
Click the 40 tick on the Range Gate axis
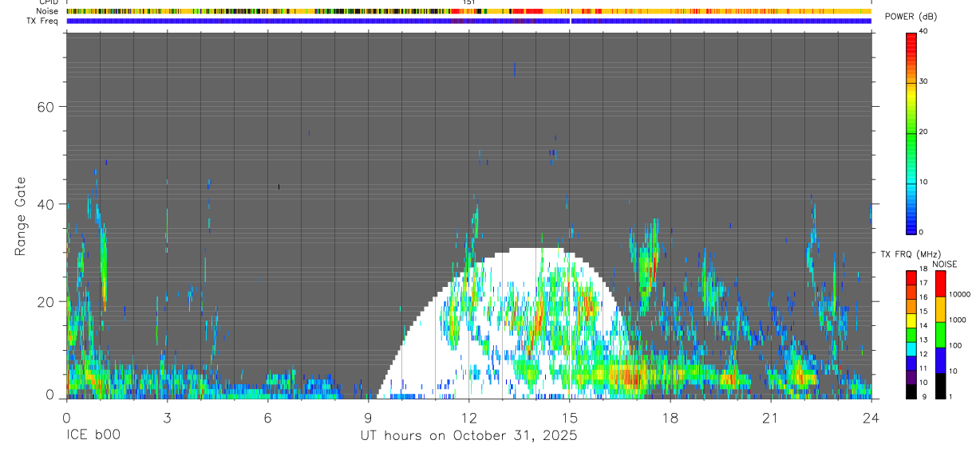click(x=54, y=204)
